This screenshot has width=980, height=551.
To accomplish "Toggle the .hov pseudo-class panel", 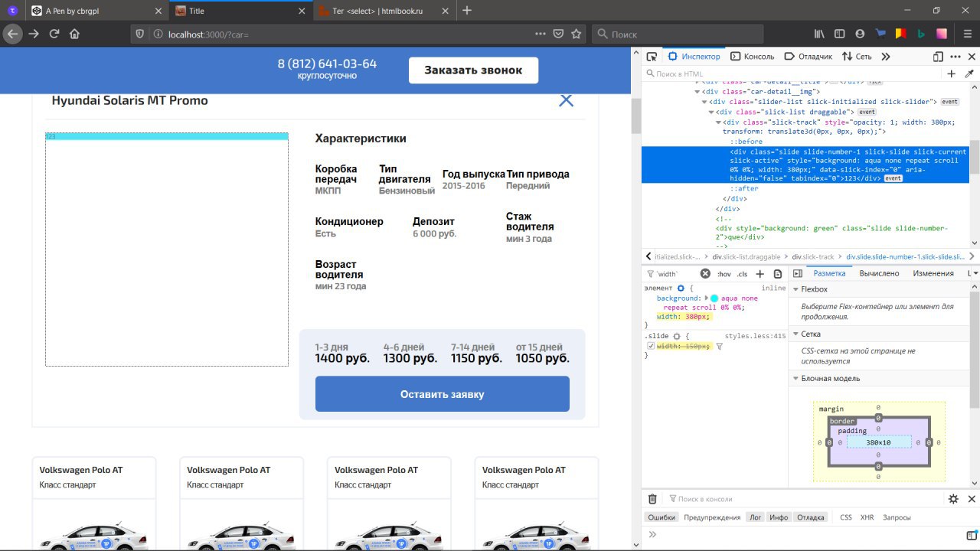I will (724, 274).
